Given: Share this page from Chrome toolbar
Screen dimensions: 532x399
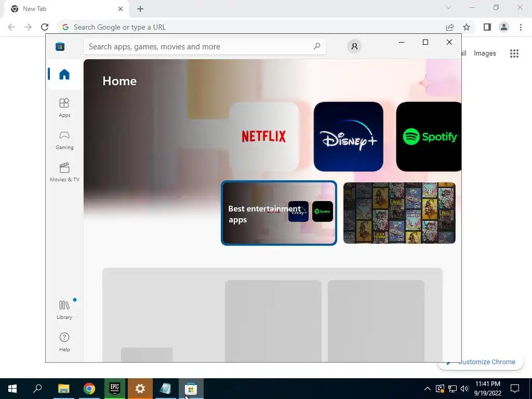Looking at the screenshot, I should tap(450, 27).
